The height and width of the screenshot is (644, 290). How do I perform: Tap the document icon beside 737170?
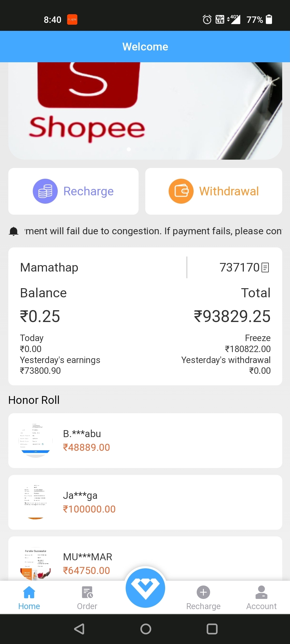[x=265, y=268]
